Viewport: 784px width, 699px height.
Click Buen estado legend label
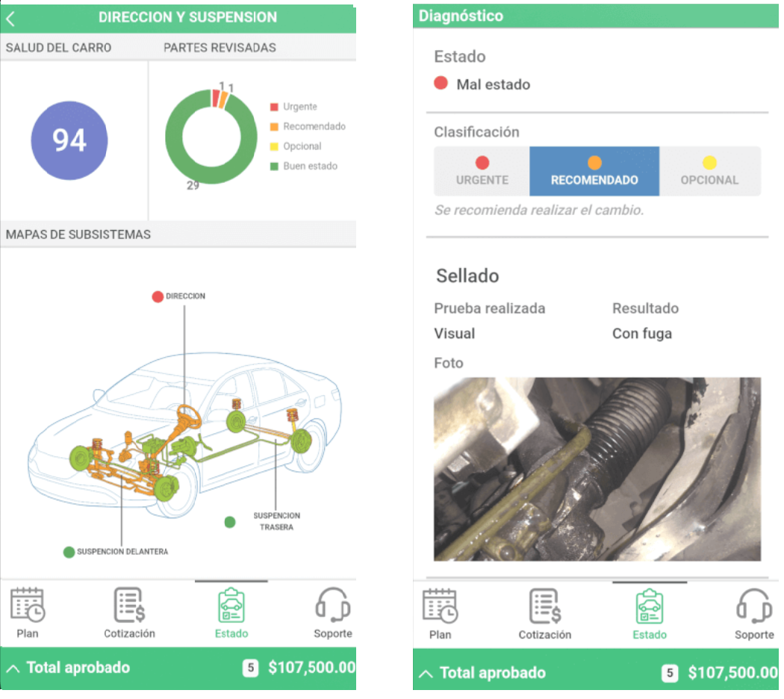pos(310,167)
